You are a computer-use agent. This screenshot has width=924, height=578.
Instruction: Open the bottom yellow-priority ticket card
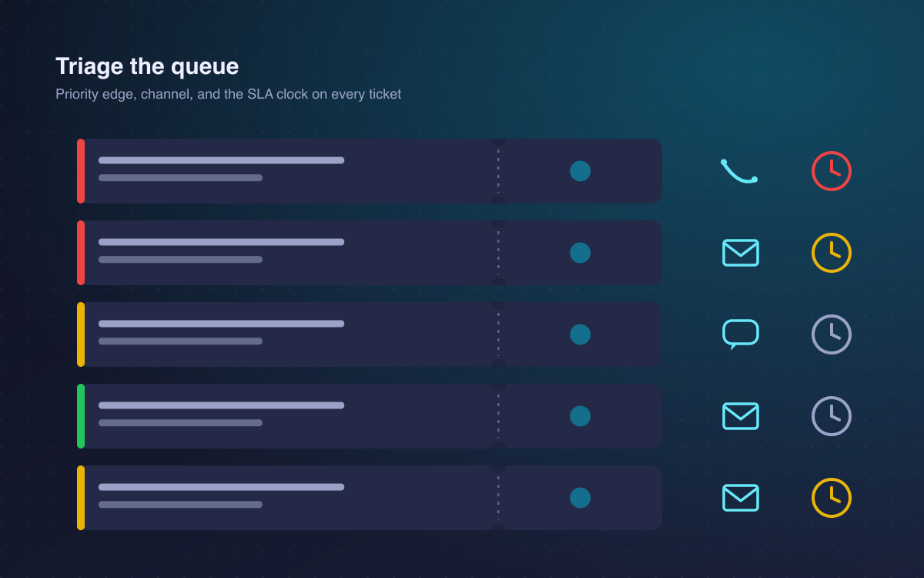click(x=370, y=498)
